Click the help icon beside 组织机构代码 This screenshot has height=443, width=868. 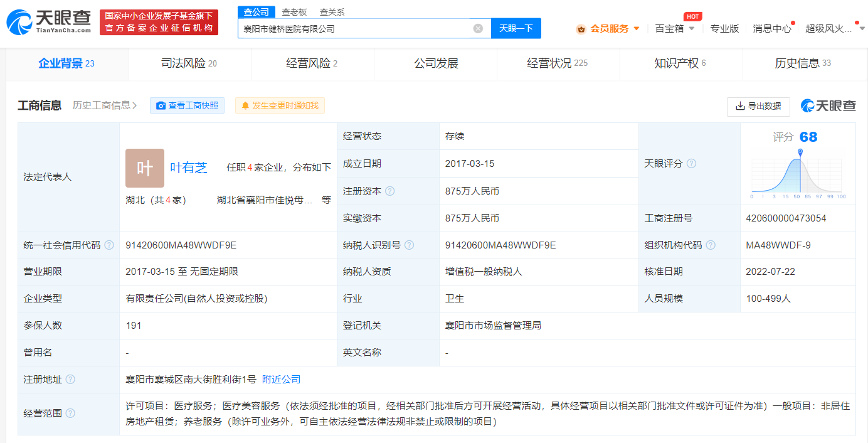click(711, 245)
